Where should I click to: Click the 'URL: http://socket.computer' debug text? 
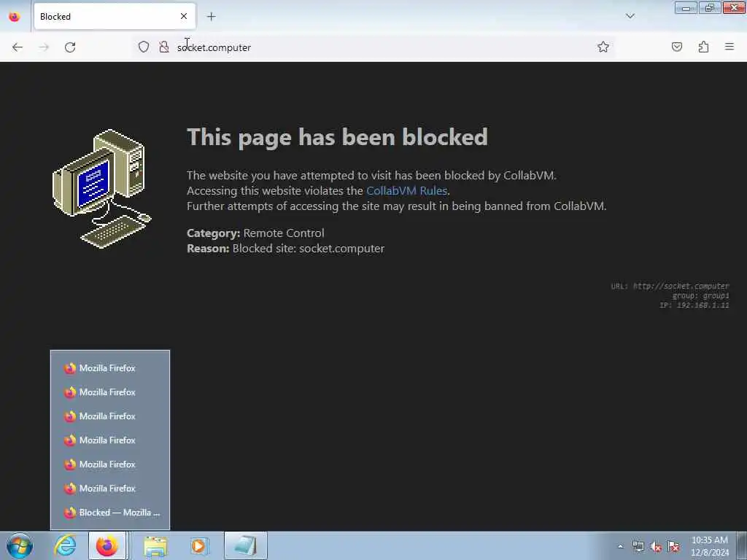(x=670, y=286)
